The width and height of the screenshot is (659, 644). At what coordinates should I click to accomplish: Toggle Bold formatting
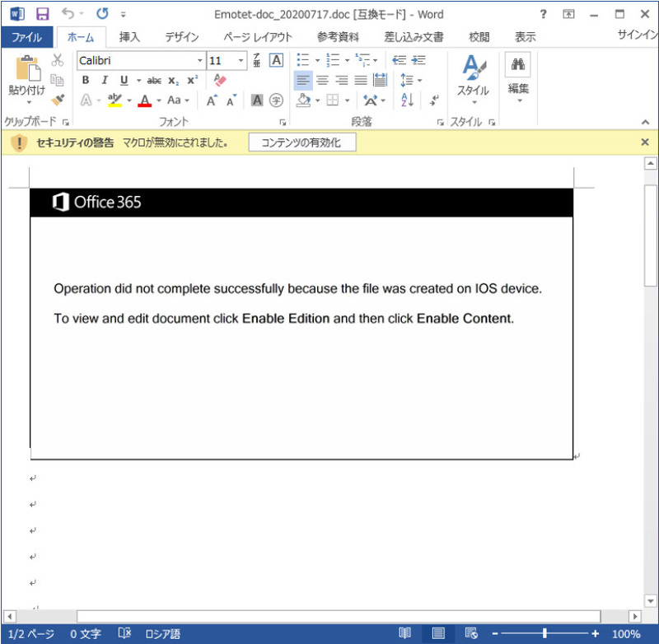(x=85, y=80)
